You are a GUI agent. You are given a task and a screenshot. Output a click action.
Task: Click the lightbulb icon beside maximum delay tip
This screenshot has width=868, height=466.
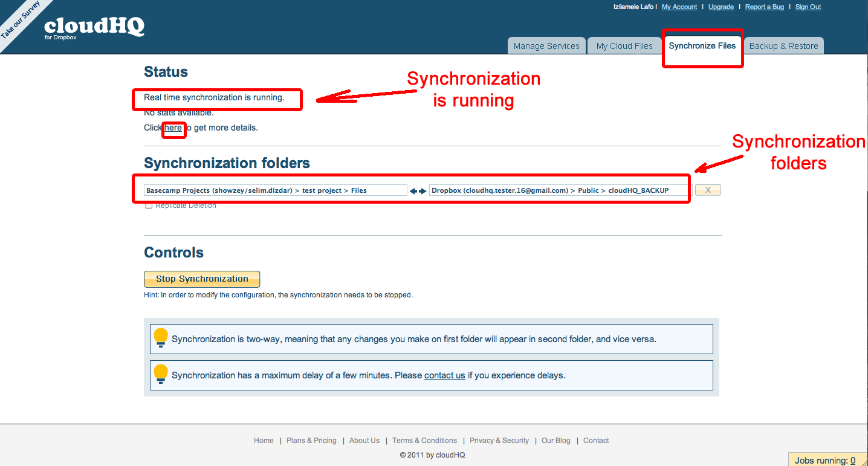pyautogui.click(x=161, y=374)
